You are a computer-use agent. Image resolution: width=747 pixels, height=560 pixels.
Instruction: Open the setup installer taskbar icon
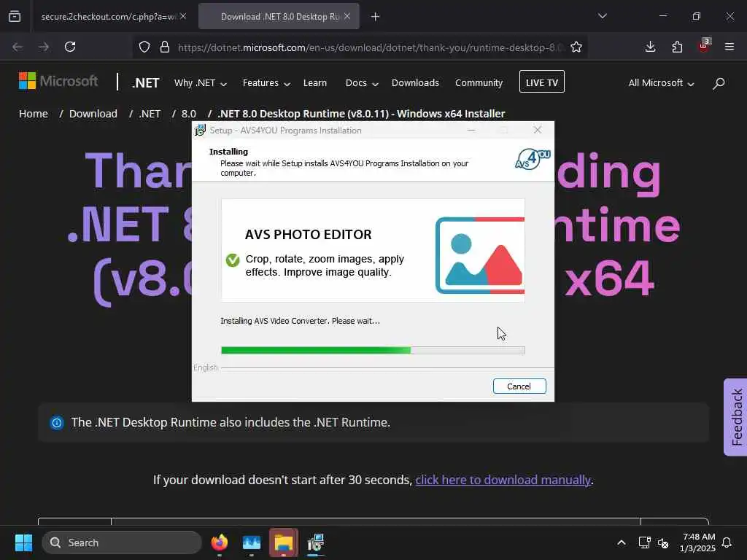(x=315, y=542)
